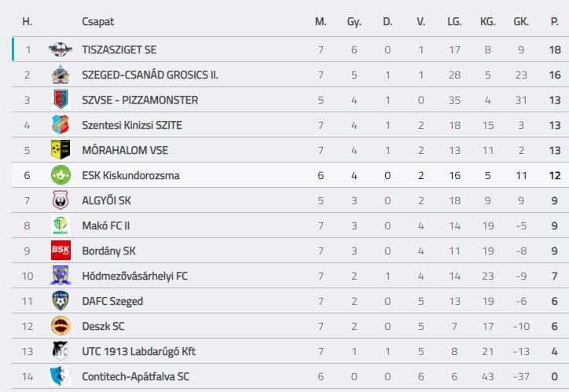Screen dimensions: 569x392
Task: Click the P. points column header
Action: tap(555, 22)
